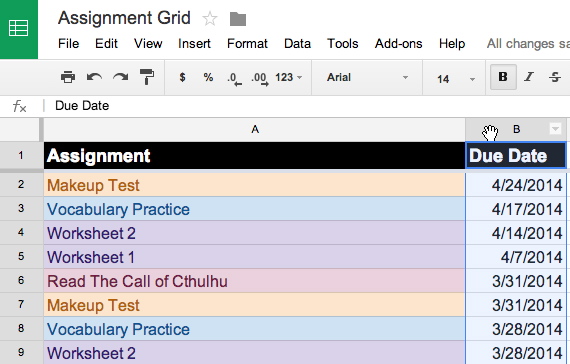Screen dimensions: 570x364
Task: Click the Assignment header cell
Action: [254, 156]
